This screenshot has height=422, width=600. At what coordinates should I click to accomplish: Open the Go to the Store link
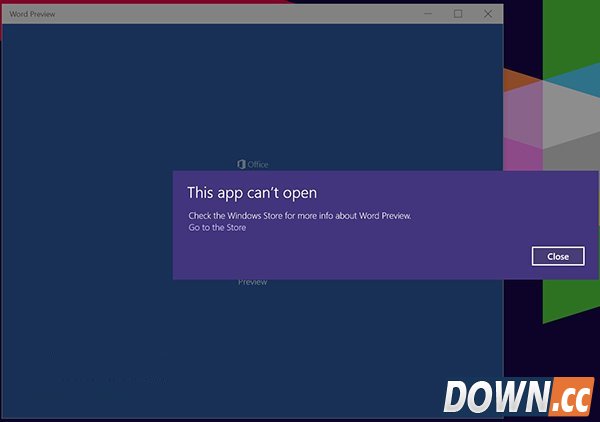tap(217, 228)
